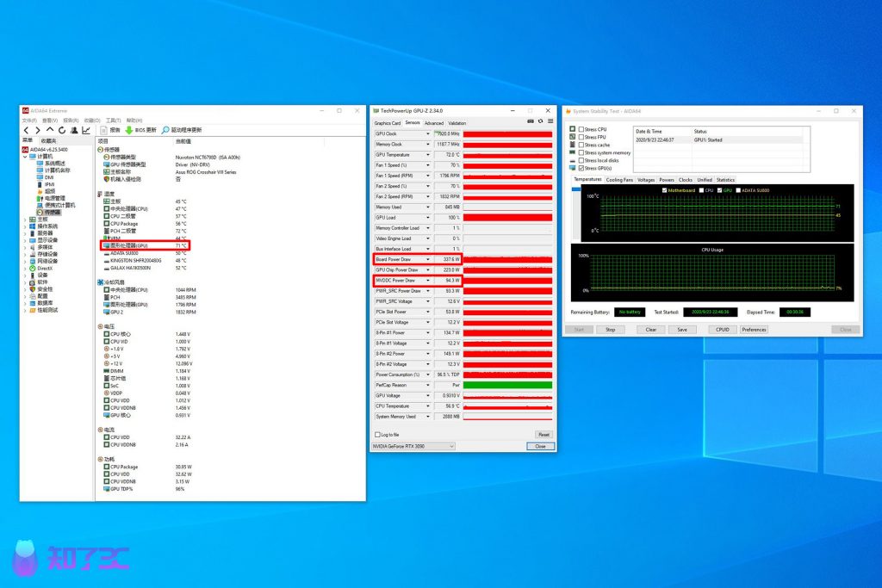882x588 pixels.
Task: Uncheck the Stress GPU(s) checkbox
Action: (x=581, y=168)
